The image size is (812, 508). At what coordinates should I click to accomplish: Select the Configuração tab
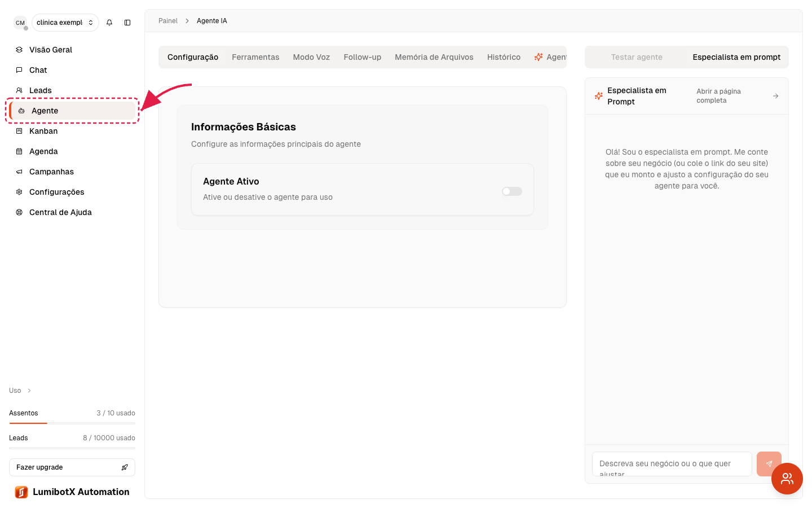193,57
